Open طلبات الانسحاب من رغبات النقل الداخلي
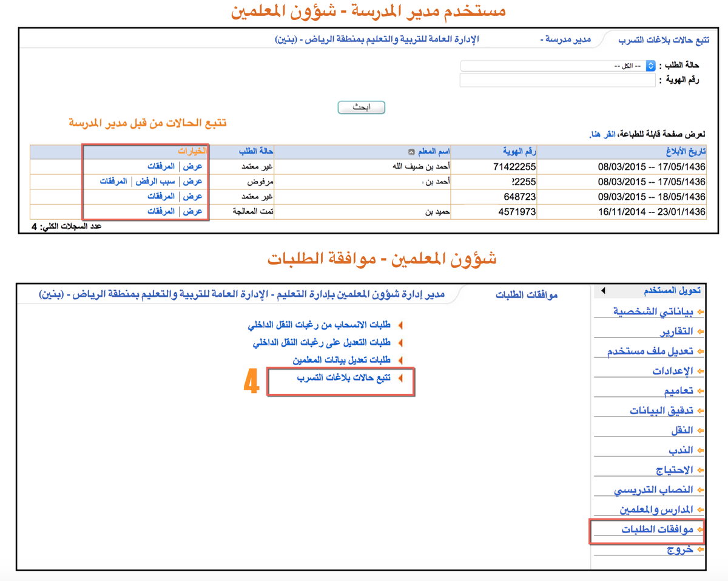Viewport: 728px width, 581px height. pos(319,326)
